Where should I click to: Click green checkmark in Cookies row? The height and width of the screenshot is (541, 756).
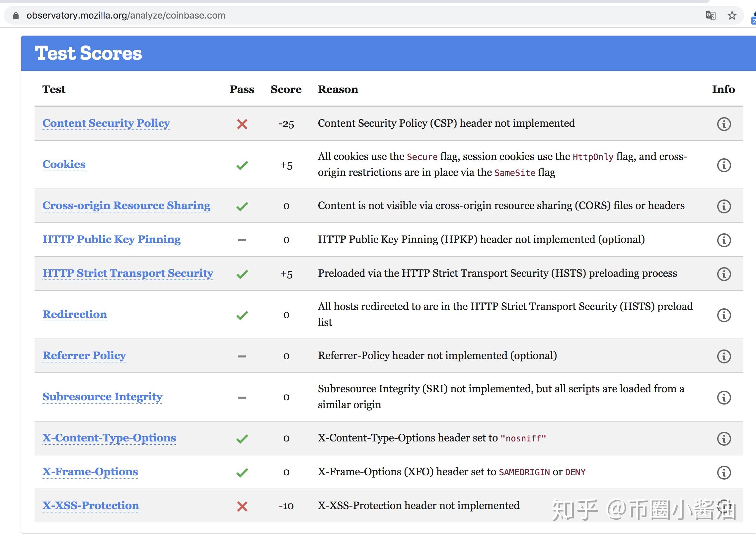242,165
